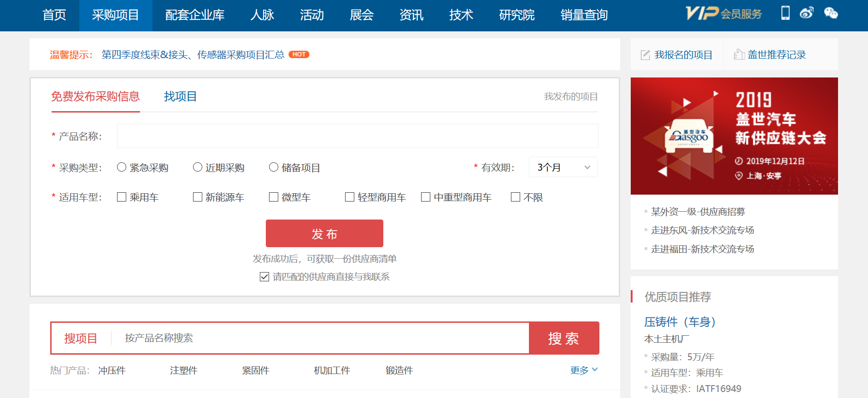Open 我发布的项目 link
Viewport: 868px width, 398px height.
(571, 96)
